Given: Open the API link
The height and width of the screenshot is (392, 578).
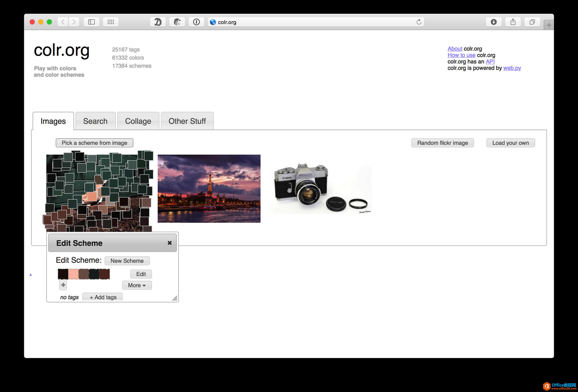Looking at the screenshot, I should pyautogui.click(x=490, y=62).
